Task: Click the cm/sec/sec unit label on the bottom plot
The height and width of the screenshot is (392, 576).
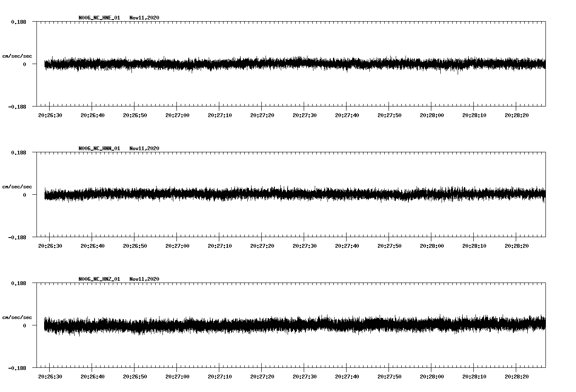Action: (x=17, y=317)
